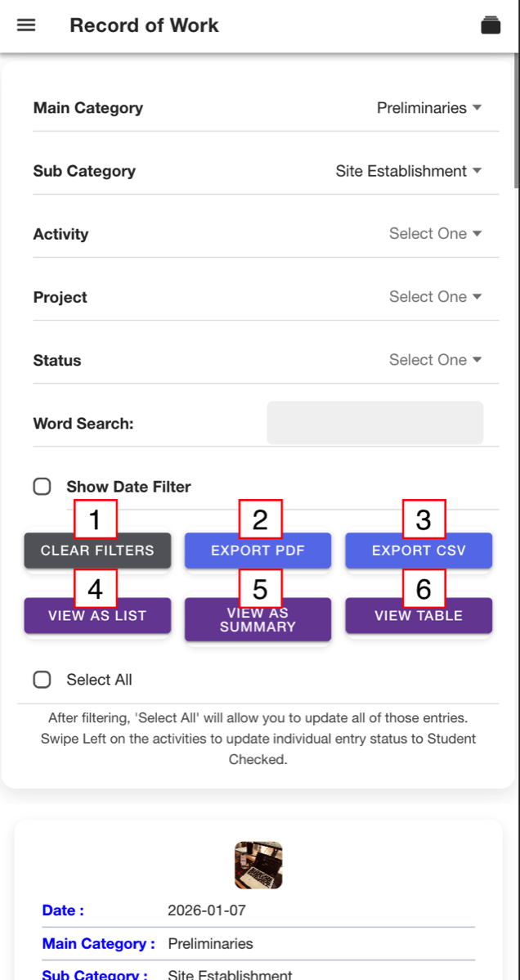Screen dimensions: 520x980
Task: Click the Word Search input field
Action: click(x=375, y=423)
